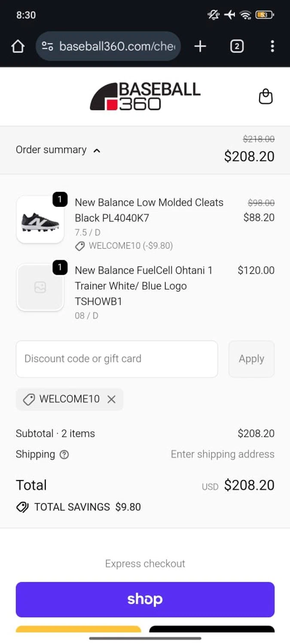Open the tab switcher showing 2 tabs

[x=237, y=46]
